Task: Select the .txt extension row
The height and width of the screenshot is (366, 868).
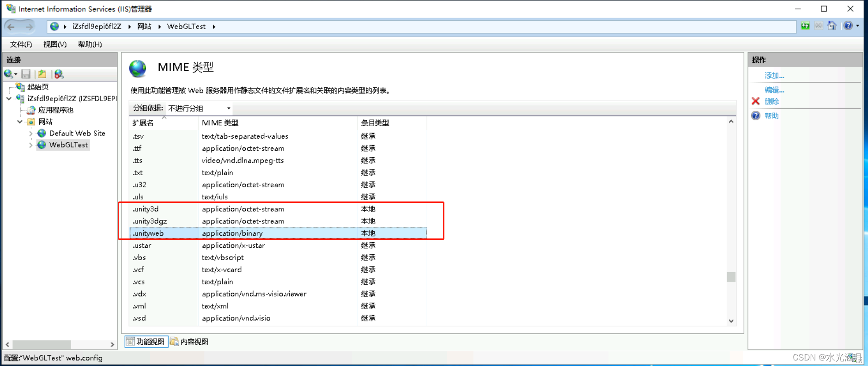Action: tap(278, 172)
